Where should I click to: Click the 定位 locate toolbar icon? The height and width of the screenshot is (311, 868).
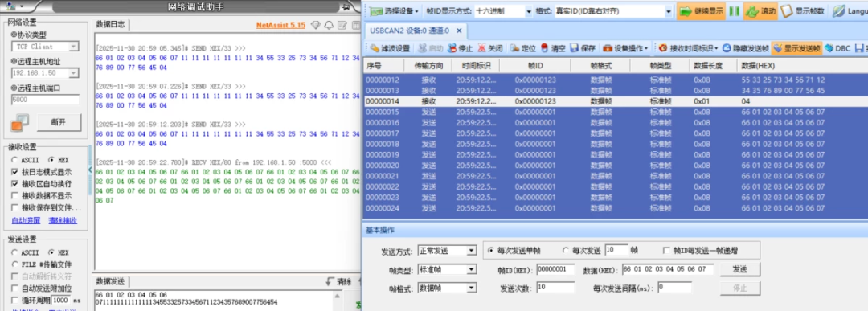tap(514, 48)
